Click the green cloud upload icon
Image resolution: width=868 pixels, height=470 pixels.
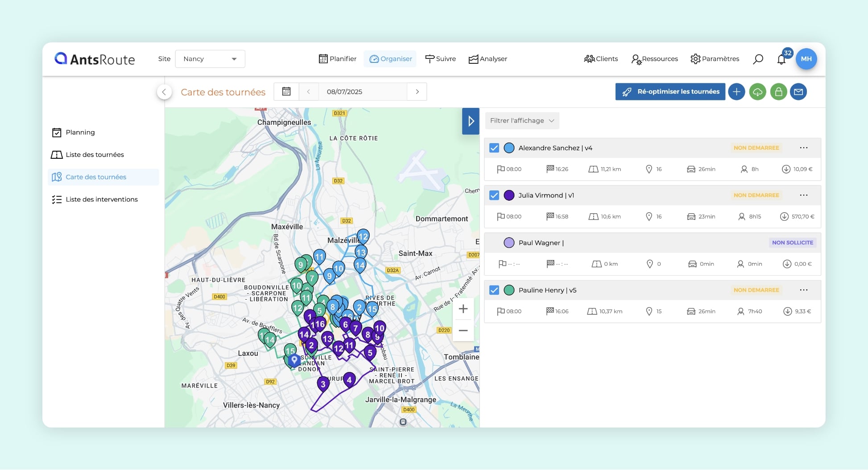tap(757, 92)
